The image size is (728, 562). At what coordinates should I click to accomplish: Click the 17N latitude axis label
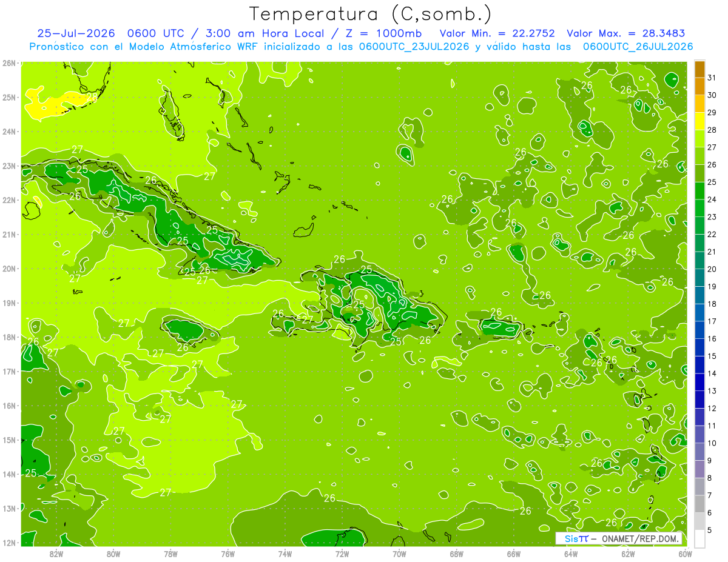pos(8,371)
